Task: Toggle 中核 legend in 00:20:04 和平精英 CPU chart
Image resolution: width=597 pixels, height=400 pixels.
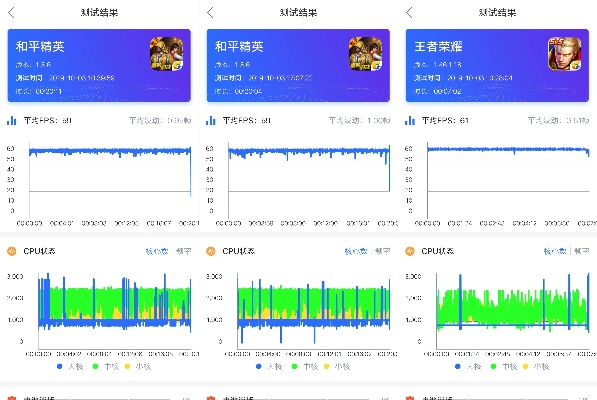Action: click(304, 367)
